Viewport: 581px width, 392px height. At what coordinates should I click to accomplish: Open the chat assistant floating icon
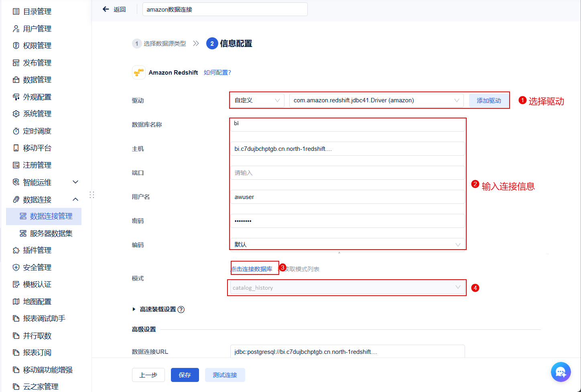tap(561, 372)
